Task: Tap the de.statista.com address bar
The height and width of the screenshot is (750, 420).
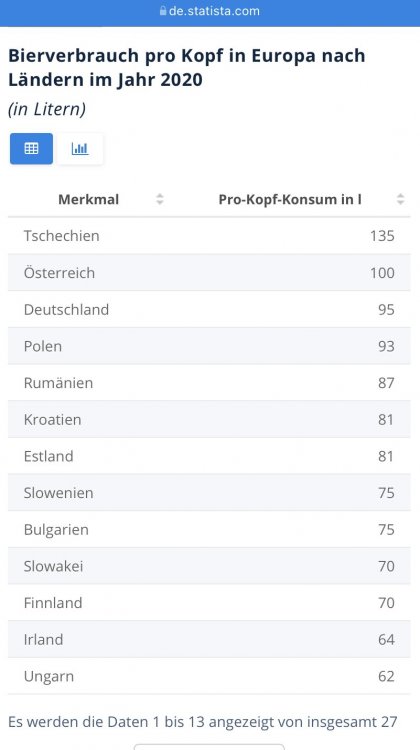Action: pyautogui.click(x=210, y=11)
